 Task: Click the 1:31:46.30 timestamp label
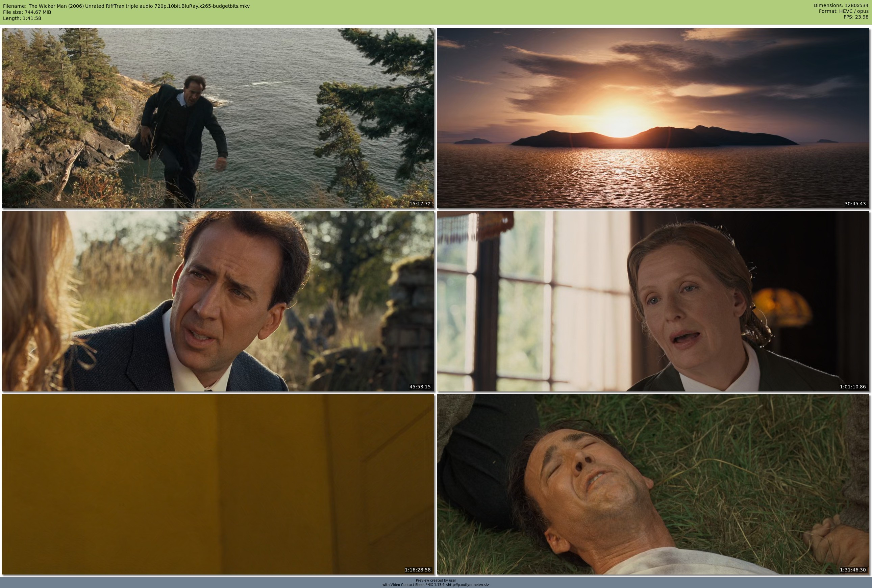853,570
